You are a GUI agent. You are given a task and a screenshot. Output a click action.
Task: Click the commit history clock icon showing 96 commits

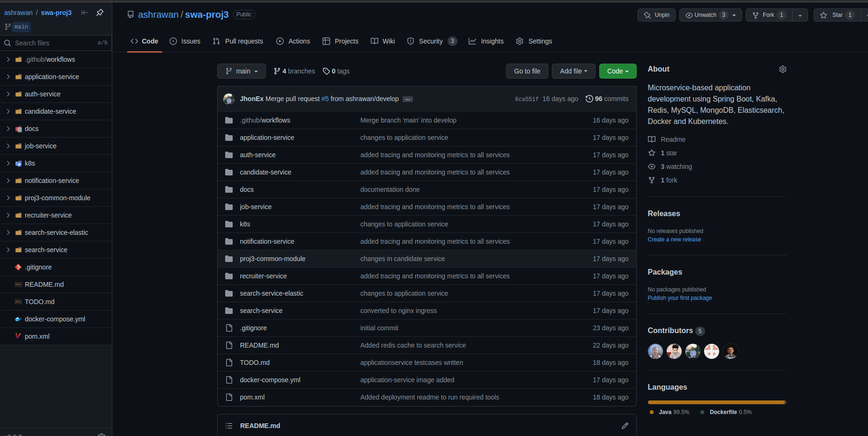[589, 99]
